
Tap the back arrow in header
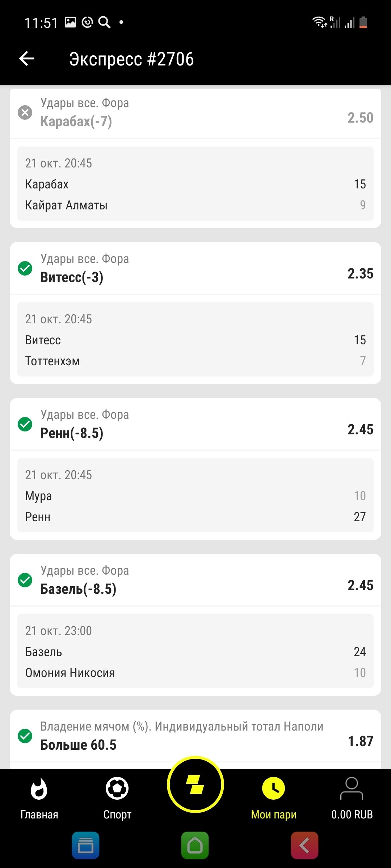27,59
